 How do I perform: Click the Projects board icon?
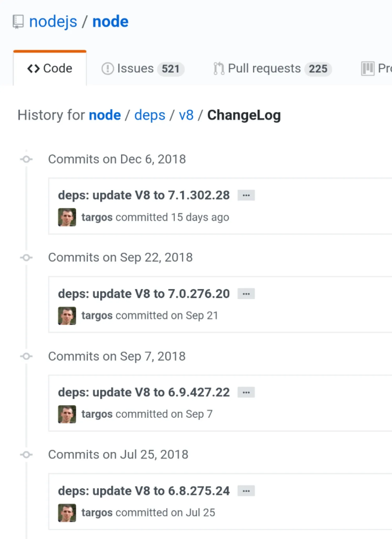click(368, 69)
